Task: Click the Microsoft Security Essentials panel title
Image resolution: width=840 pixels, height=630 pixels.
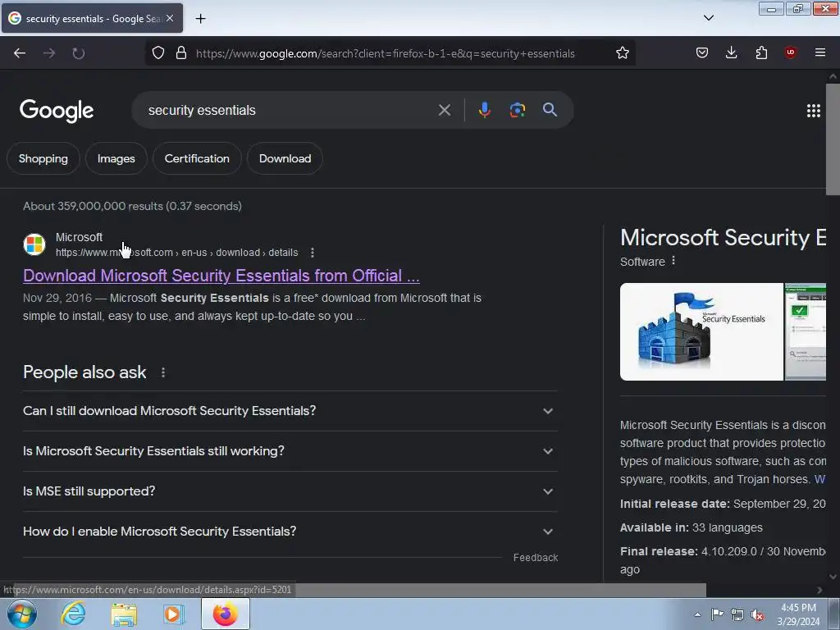Action: point(724,238)
